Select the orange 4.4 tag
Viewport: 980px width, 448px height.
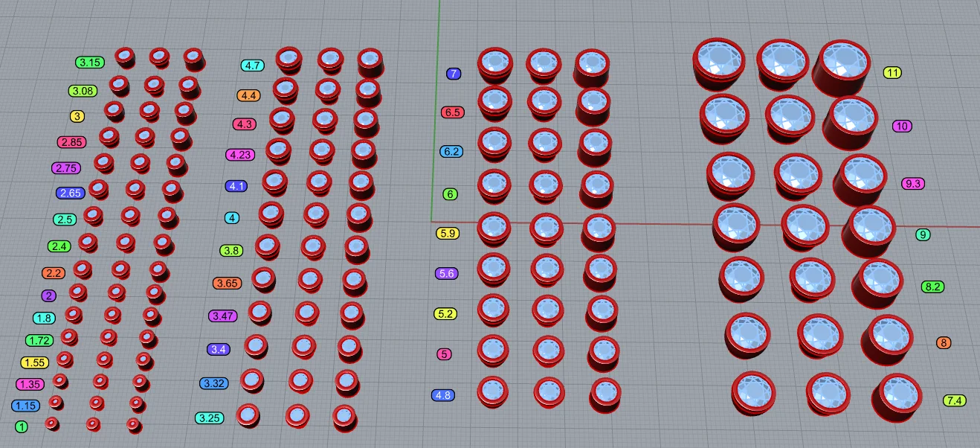click(x=249, y=95)
